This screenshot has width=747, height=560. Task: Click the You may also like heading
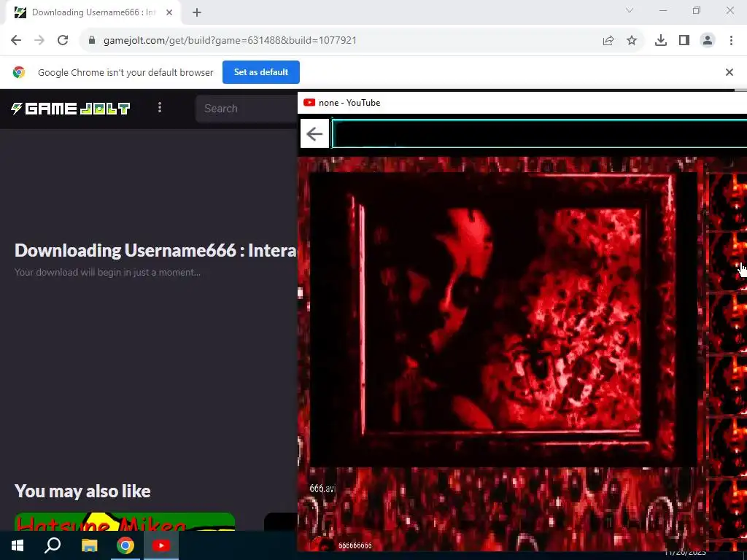[x=82, y=491]
